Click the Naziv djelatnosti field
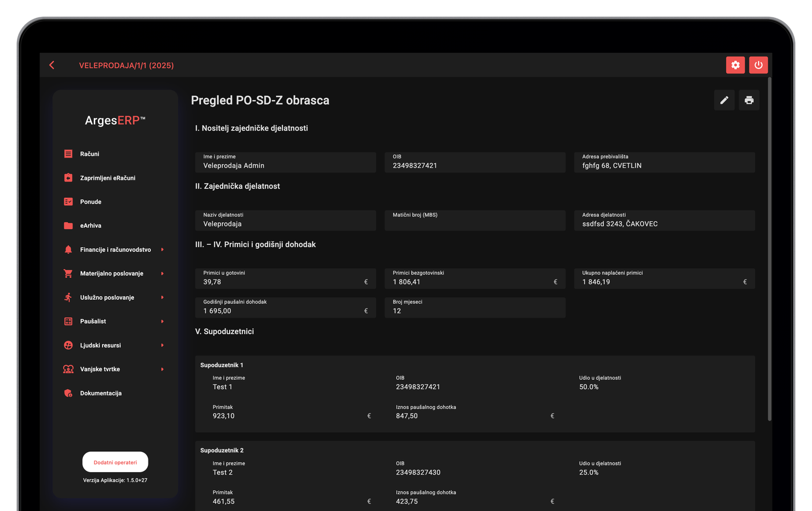 tap(285, 220)
